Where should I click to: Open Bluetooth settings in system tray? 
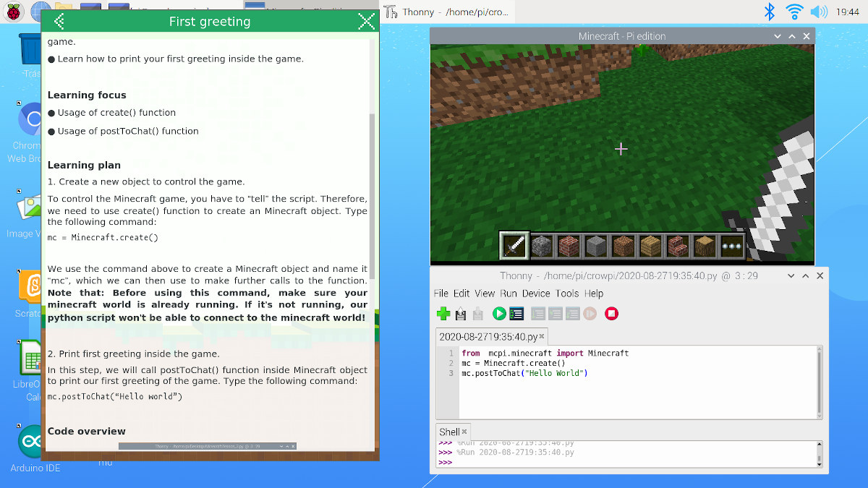770,12
